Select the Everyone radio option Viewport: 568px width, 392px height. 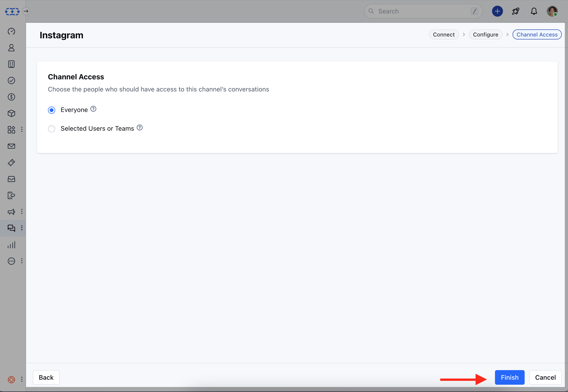coord(52,110)
